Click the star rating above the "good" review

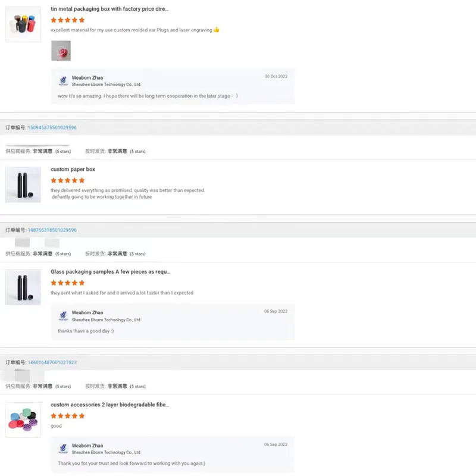(68, 416)
